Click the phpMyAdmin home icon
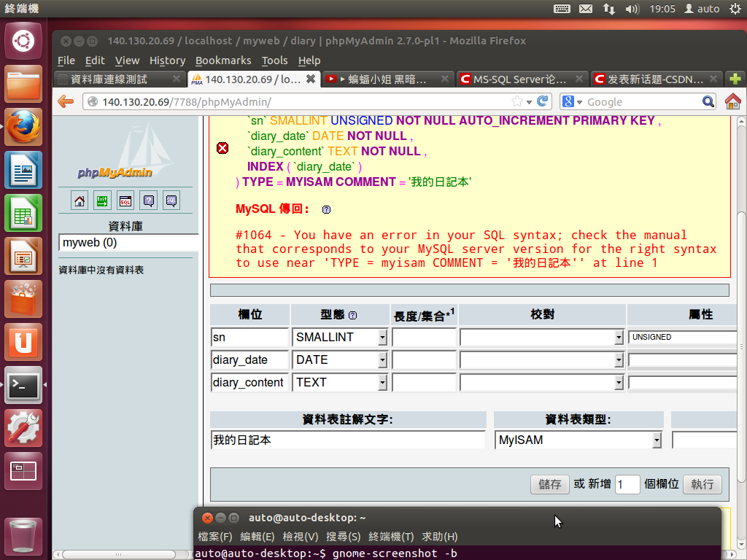This screenshot has height=560, width=747. (80, 200)
